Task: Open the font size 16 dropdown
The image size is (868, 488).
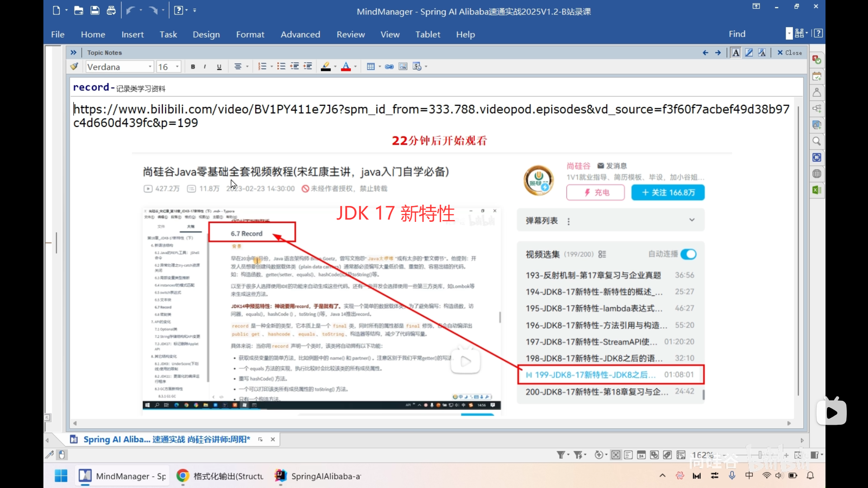Action: point(177,66)
